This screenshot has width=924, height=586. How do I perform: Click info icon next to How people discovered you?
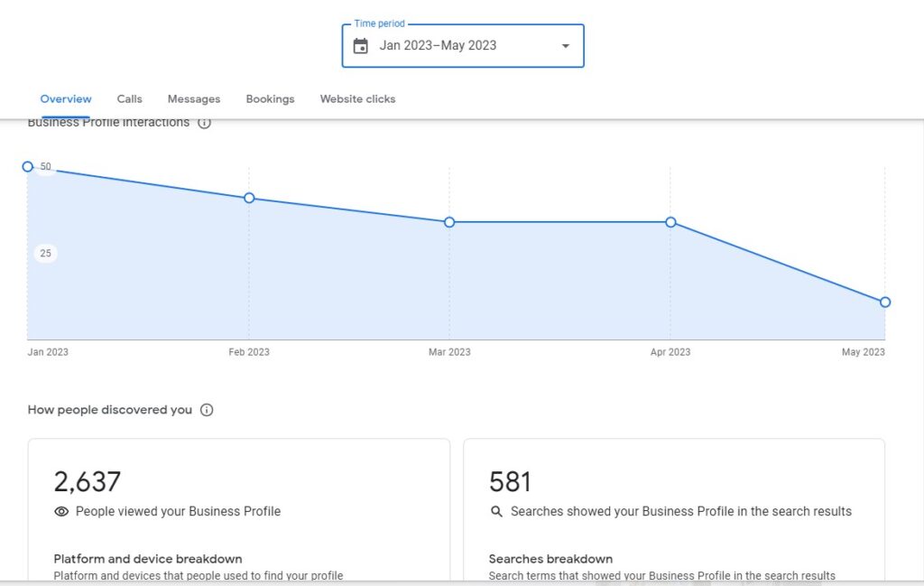[x=207, y=410]
